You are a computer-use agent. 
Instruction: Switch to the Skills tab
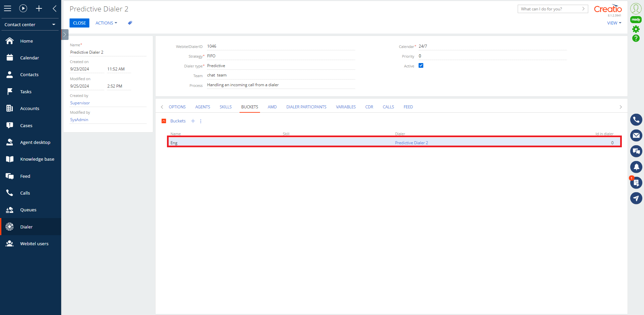coord(226,107)
